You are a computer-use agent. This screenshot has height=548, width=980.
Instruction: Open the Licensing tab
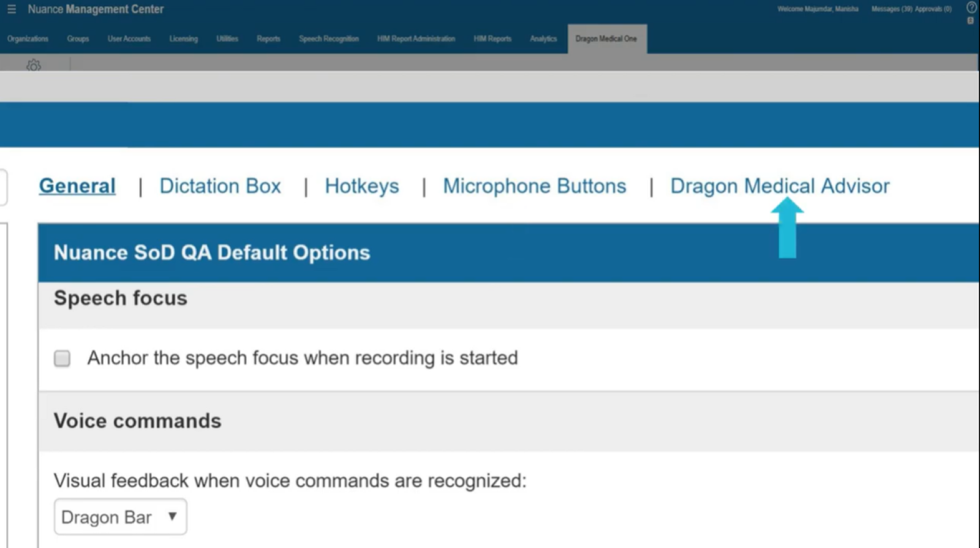click(184, 39)
